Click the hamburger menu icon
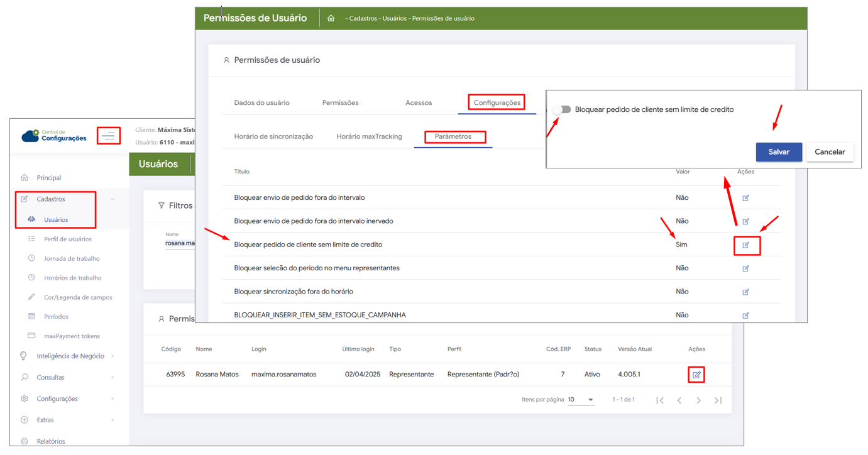 click(x=109, y=136)
